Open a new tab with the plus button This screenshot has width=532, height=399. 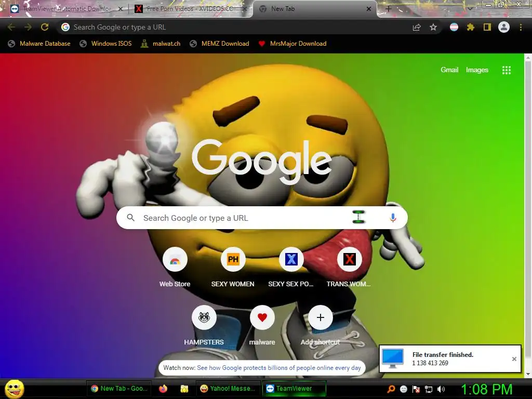pyautogui.click(x=389, y=9)
